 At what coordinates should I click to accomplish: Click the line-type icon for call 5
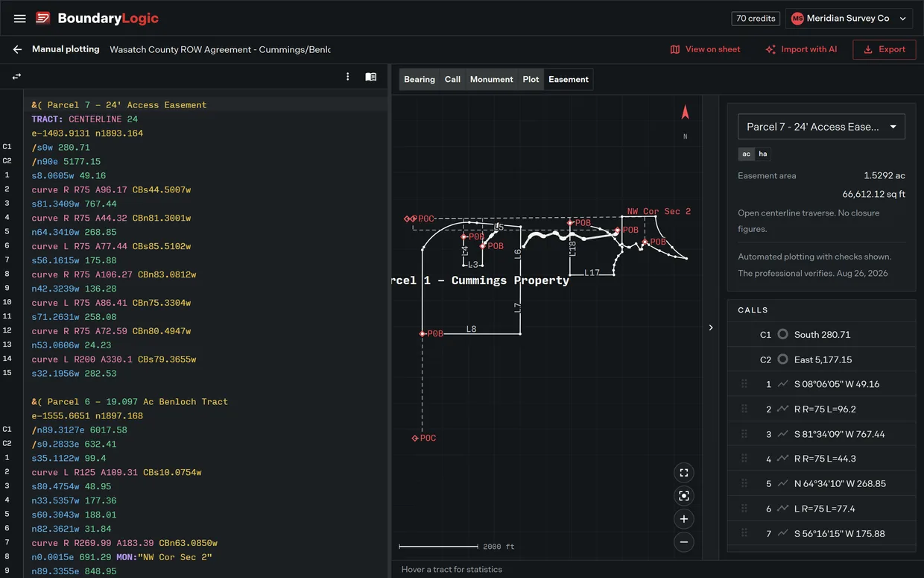point(782,483)
